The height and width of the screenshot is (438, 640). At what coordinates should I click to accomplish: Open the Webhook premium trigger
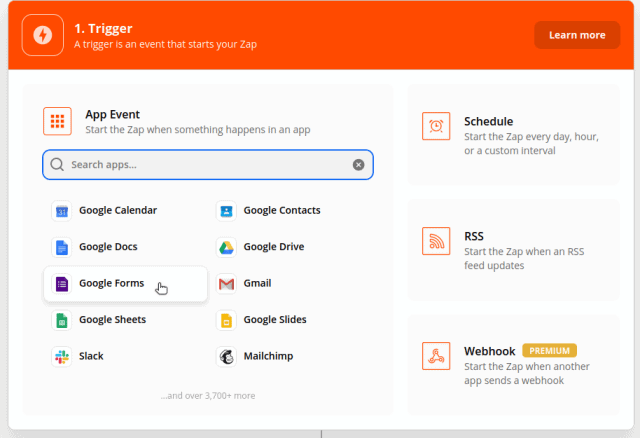[513, 365]
